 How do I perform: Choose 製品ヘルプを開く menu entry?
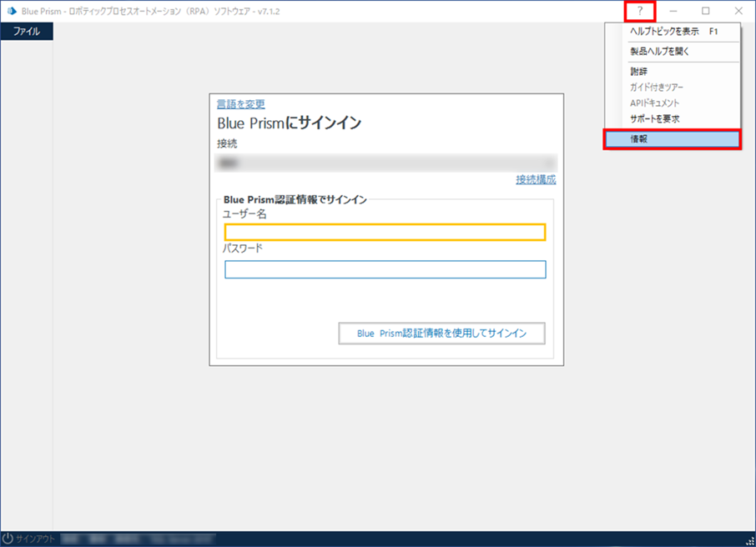673,52
